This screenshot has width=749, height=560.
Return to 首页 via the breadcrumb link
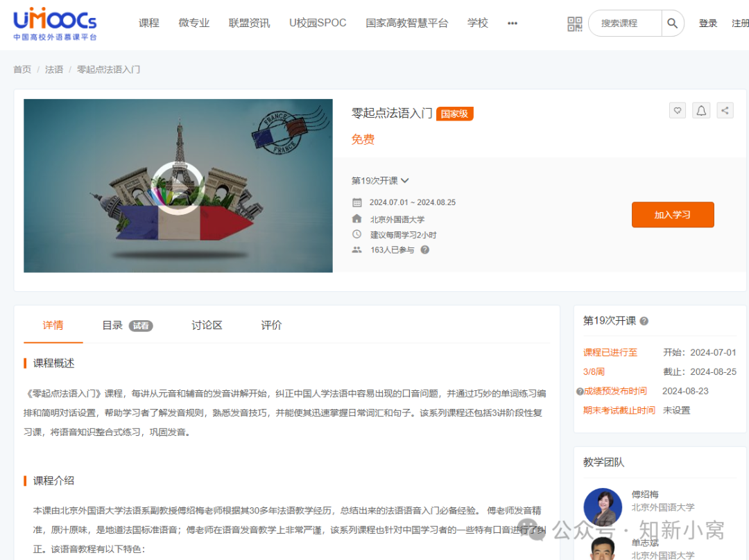coord(21,69)
